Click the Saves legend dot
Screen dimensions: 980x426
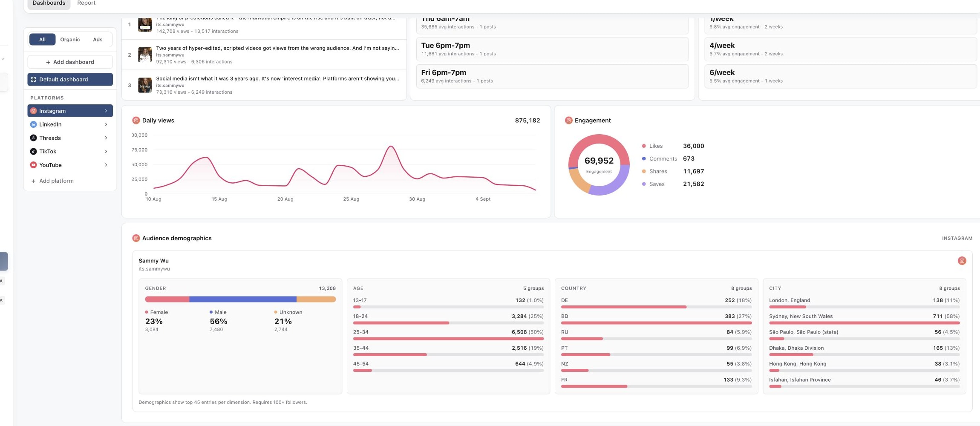(x=644, y=184)
